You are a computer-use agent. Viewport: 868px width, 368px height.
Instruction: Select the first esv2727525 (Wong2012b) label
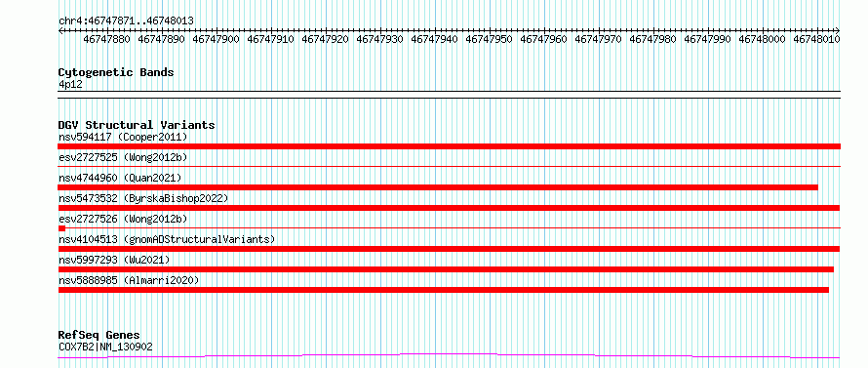click(x=123, y=157)
